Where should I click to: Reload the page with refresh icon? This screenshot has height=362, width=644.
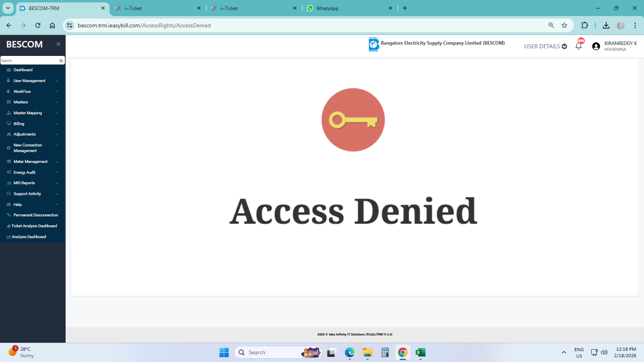click(x=38, y=25)
